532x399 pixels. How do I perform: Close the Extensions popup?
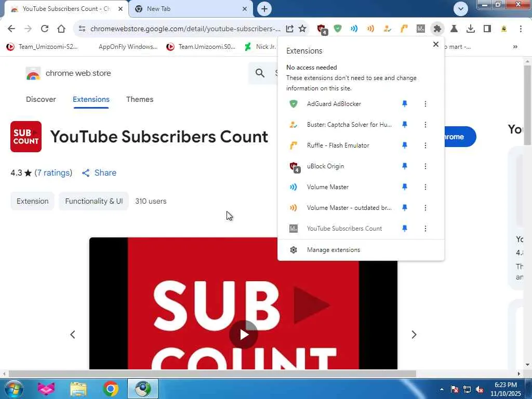coord(436,44)
